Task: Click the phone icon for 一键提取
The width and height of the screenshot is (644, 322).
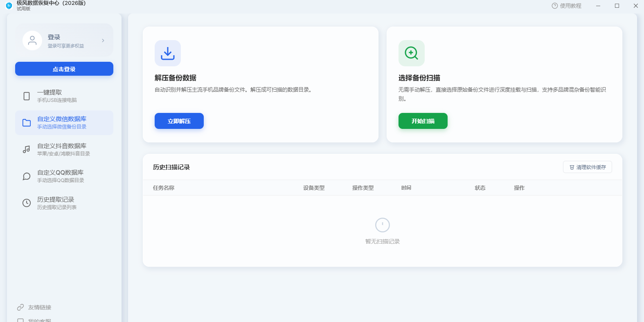Action: (27, 96)
